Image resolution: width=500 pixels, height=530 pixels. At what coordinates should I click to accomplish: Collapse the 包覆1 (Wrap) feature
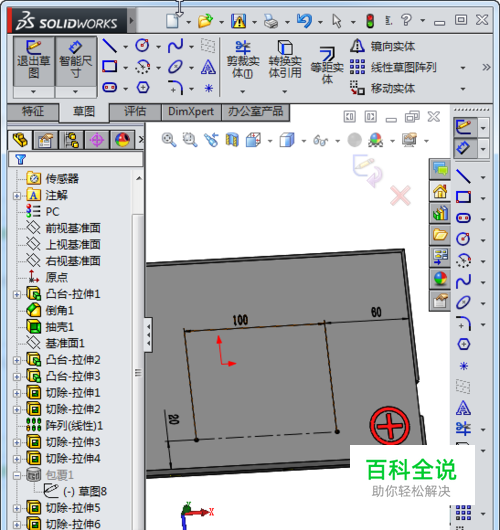tap(17, 476)
